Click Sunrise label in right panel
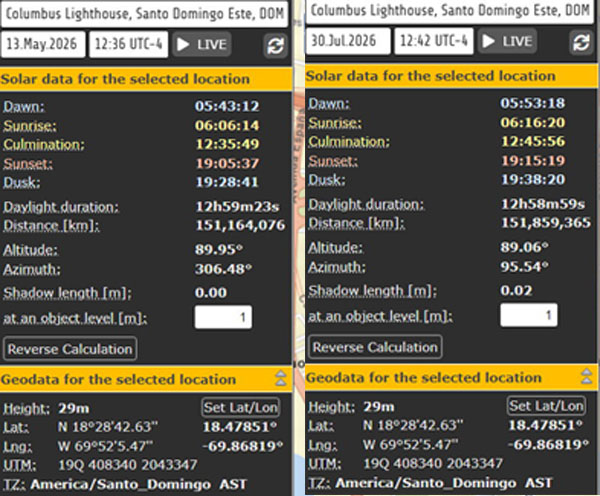600x496 pixels. 335,122
